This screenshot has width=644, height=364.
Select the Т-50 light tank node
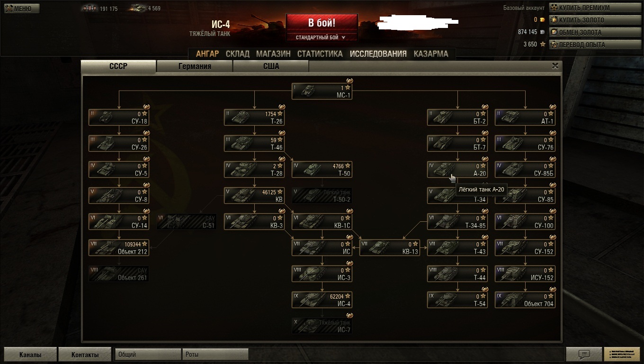click(x=322, y=169)
